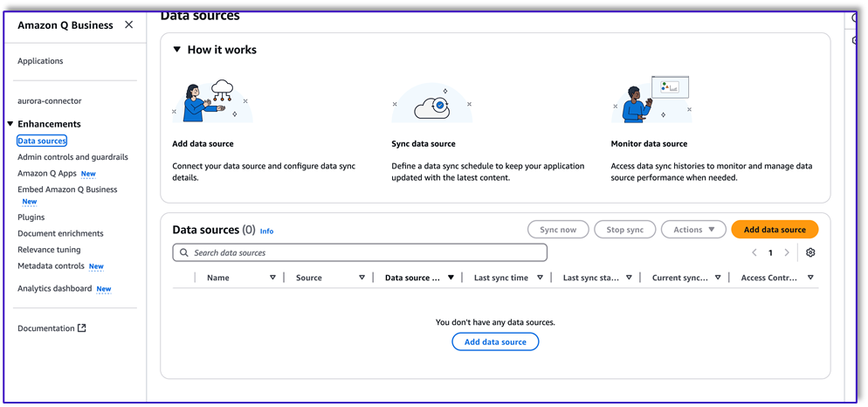Click the Sync data source cloud illustration
The height and width of the screenshot is (407, 868).
tap(431, 104)
